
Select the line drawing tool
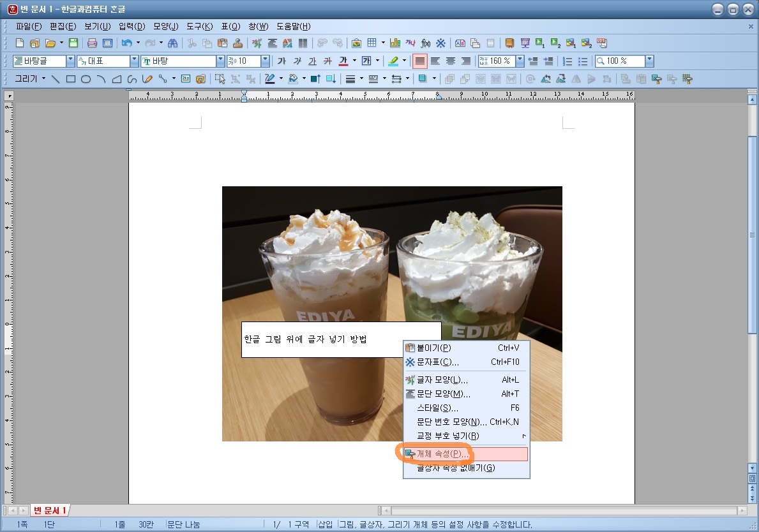click(x=56, y=79)
